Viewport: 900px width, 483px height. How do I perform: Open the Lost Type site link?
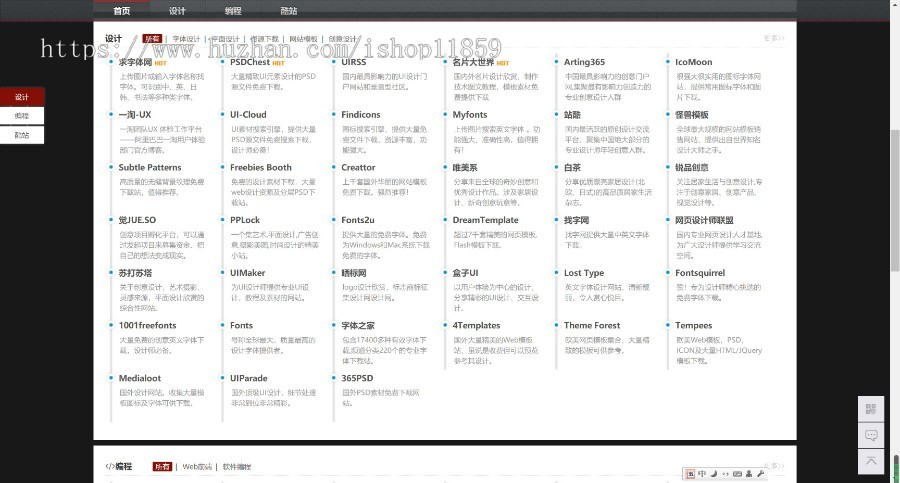(x=584, y=273)
